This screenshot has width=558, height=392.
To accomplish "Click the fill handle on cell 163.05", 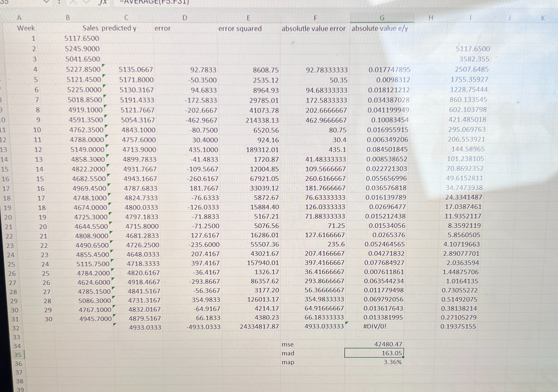I will click(x=403, y=357).
